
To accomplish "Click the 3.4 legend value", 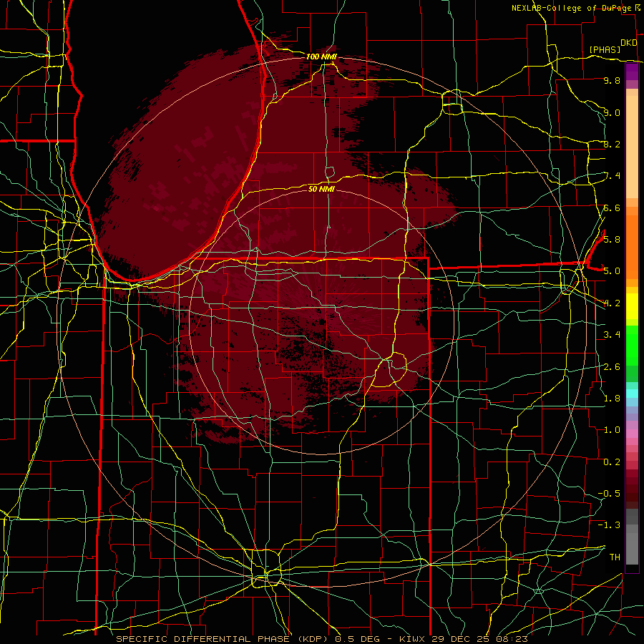I will 612,334.
